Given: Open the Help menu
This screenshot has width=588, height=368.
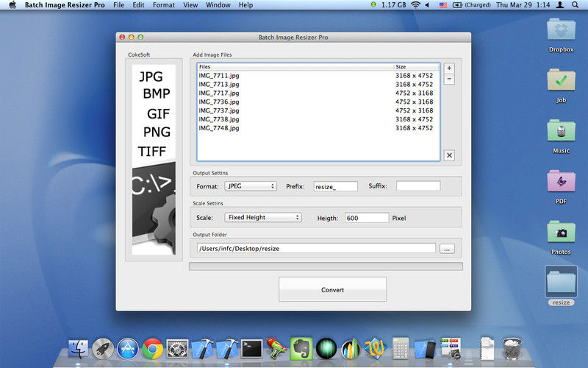Looking at the screenshot, I should 245,5.
